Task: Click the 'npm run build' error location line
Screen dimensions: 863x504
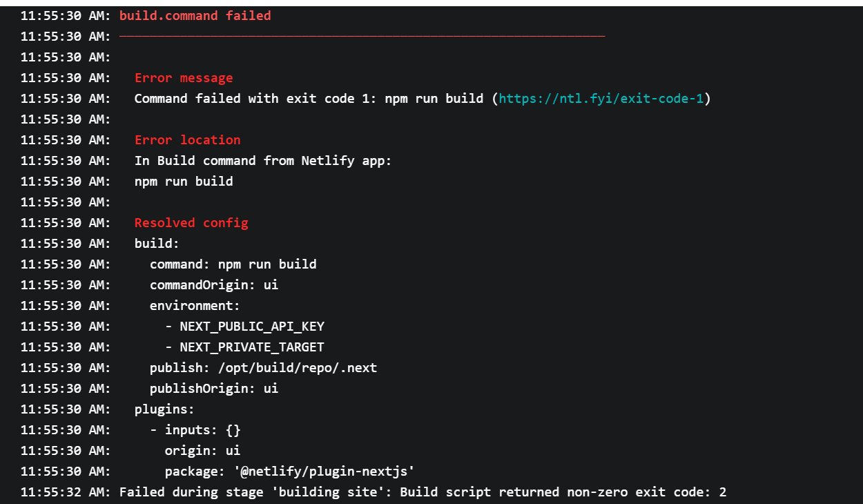Action: tap(184, 181)
